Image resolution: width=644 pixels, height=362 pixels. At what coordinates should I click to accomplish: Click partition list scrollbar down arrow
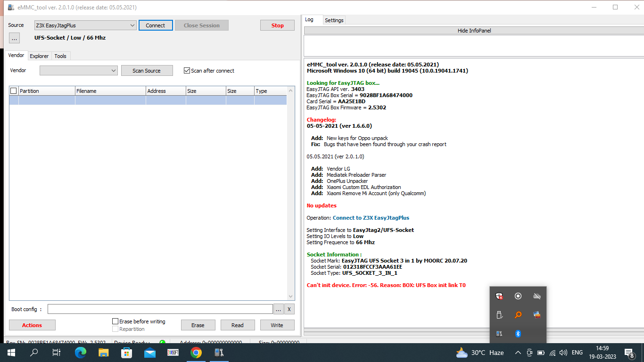click(291, 296)
